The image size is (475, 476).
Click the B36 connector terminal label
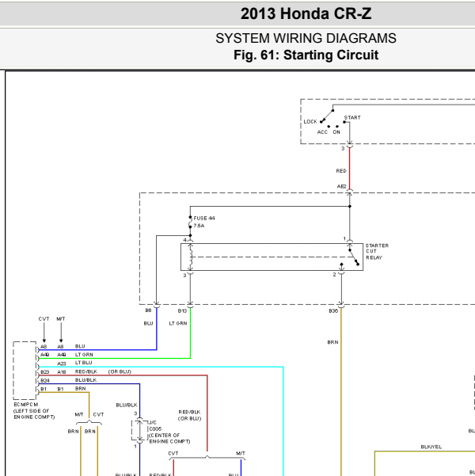(x=333, y=310)
